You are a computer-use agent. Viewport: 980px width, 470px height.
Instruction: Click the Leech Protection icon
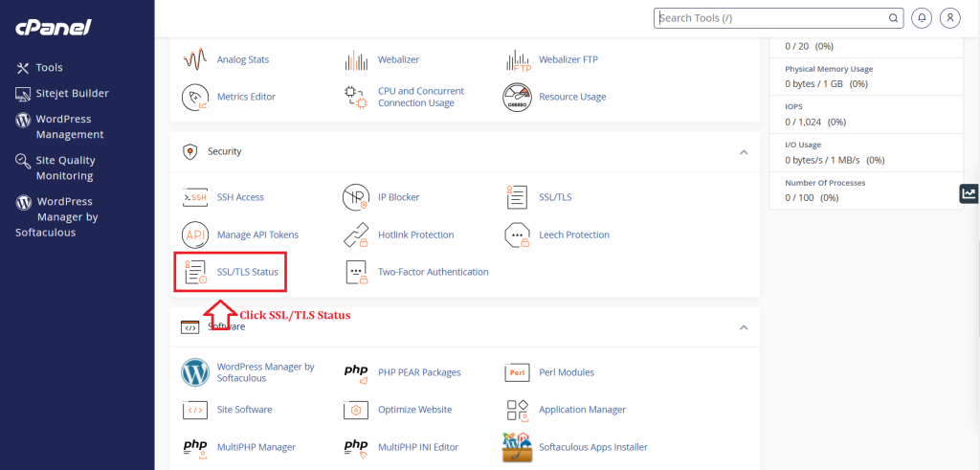(518, 235)
